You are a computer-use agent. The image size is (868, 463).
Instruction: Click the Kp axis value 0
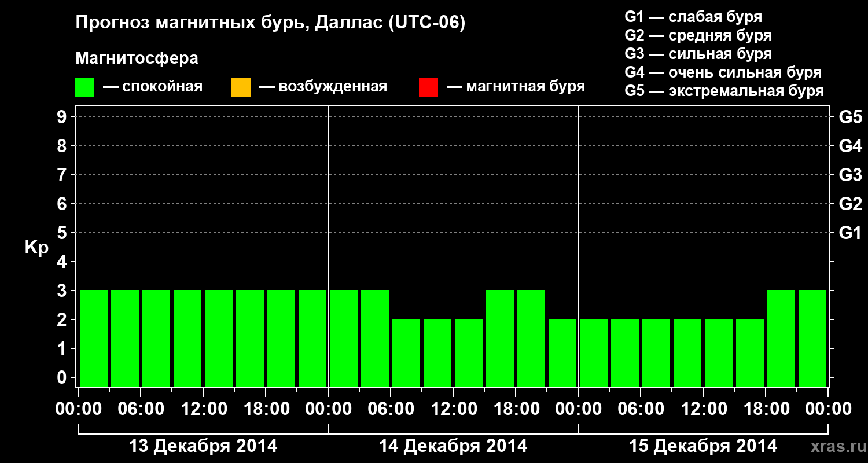(63, 377)
